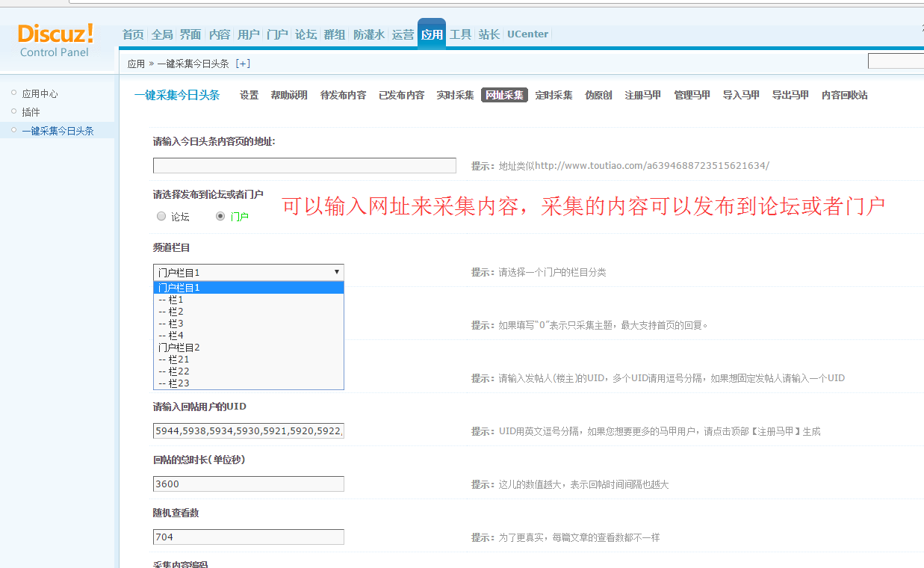Screen dimensions: 924x568
Task: Choose 门户栏目1 highlighted option in list
Action: [x=249, y=288]
